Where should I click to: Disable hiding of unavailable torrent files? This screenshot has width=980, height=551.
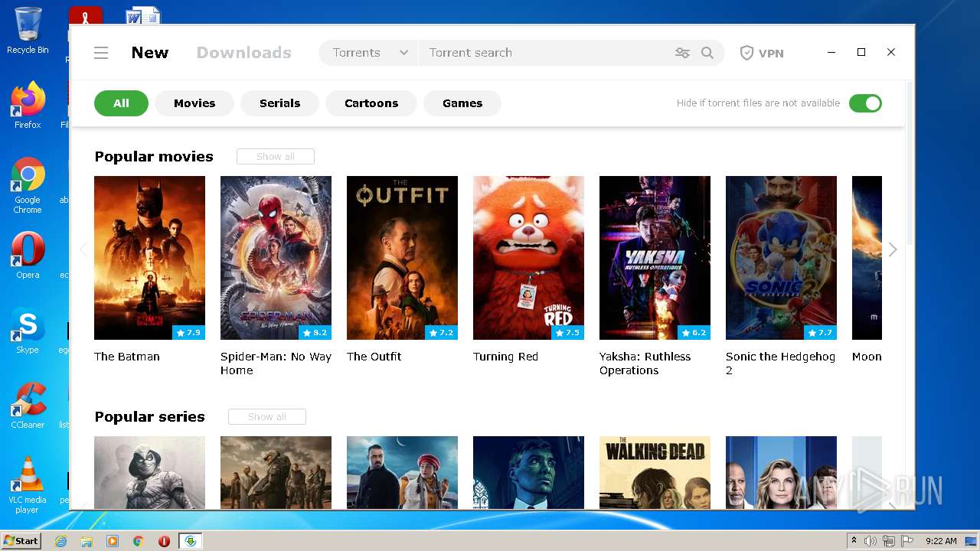[865, 103]
